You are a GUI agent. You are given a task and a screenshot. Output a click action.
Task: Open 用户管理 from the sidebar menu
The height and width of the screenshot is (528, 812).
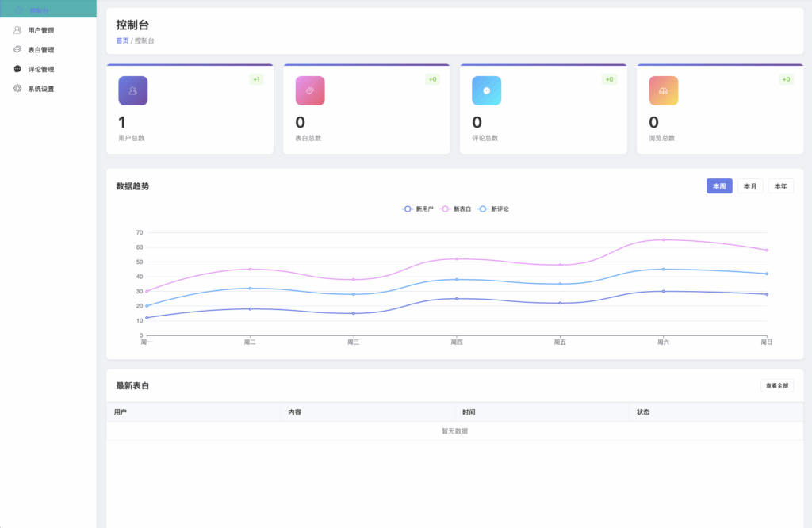41,30
